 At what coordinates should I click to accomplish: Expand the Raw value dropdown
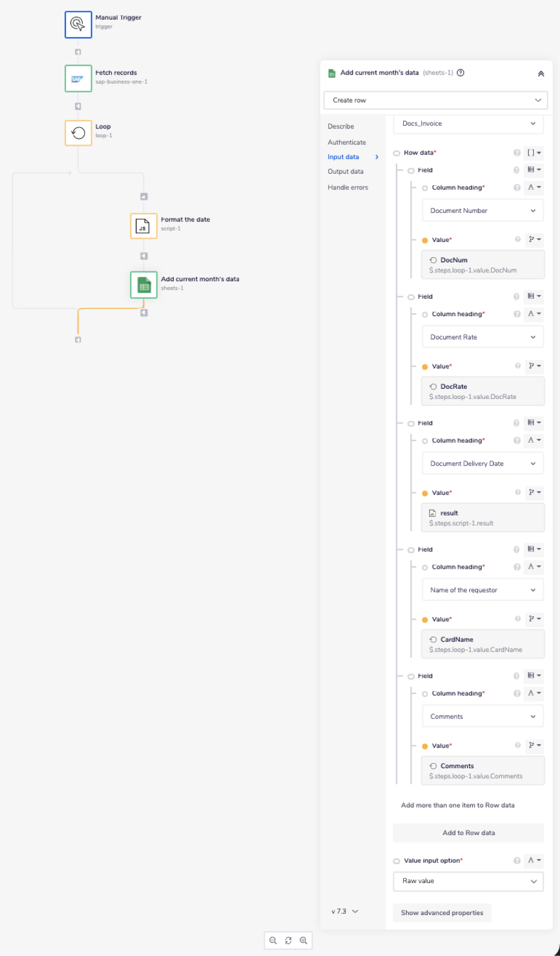click(x=468, y=881)
